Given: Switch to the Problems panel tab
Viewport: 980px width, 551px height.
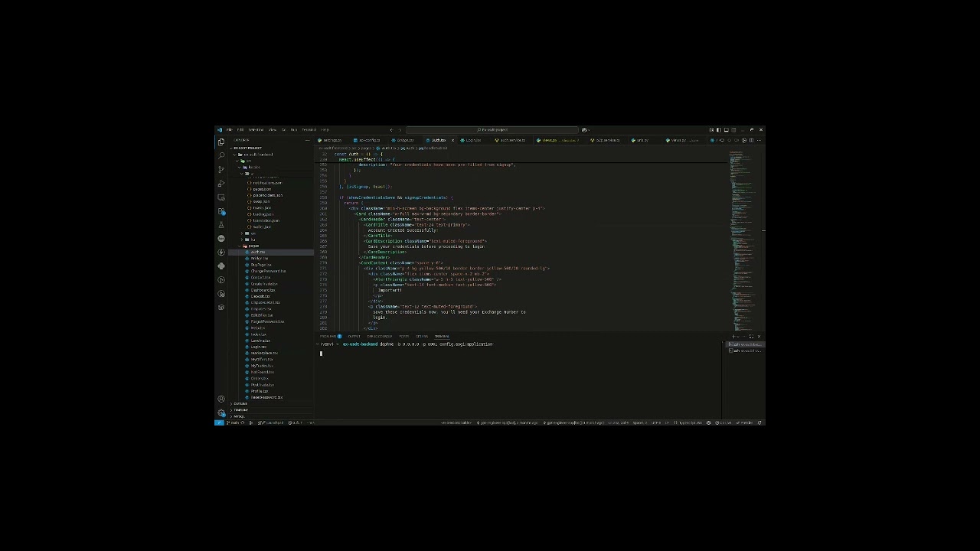Looking at the screenshot, I should (329, 337).
